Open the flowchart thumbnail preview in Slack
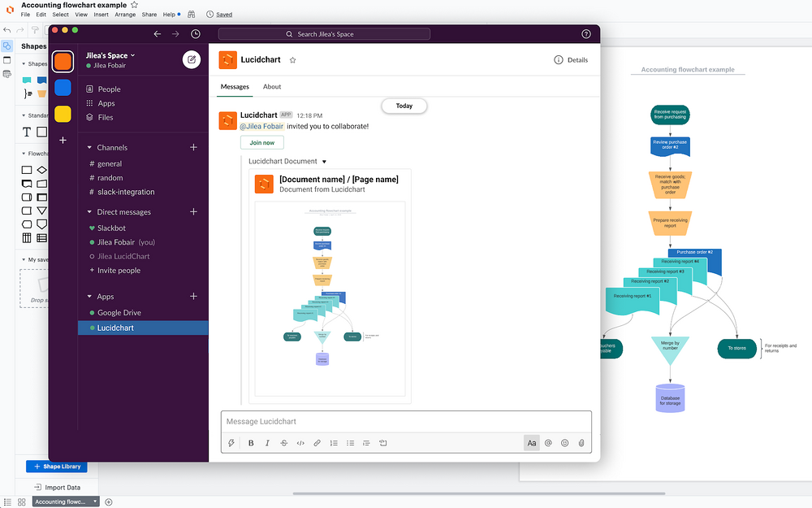The height and width of the screenshot is (508, 812). coord(330,299)
